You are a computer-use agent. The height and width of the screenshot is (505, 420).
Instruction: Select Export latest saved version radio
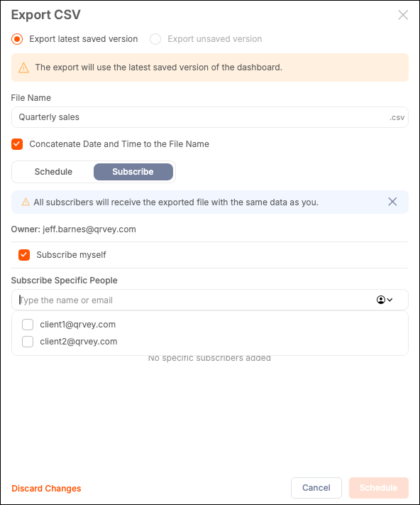17,39
